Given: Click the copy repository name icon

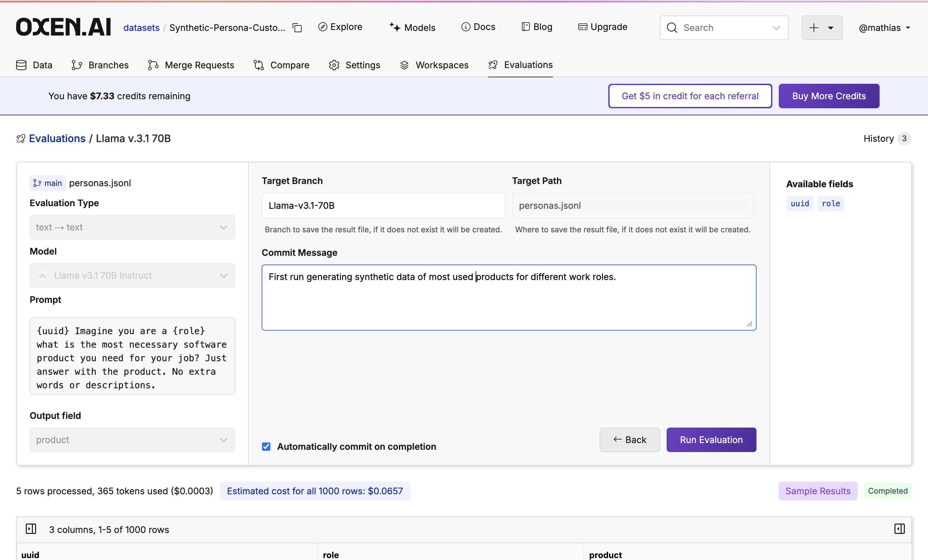Looking at the screenshot, I should (x=297, y=27).
